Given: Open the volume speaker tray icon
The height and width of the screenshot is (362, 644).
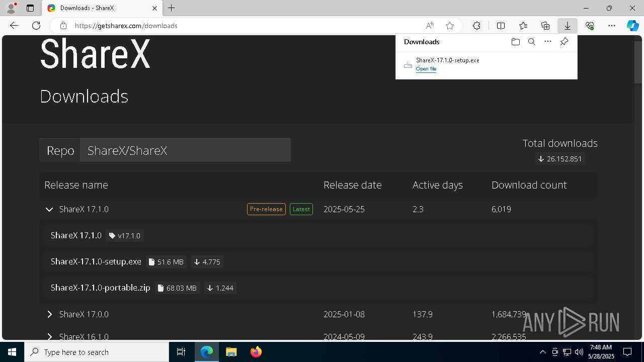Looking at the screenshot, I should click(x=579, y=352).
